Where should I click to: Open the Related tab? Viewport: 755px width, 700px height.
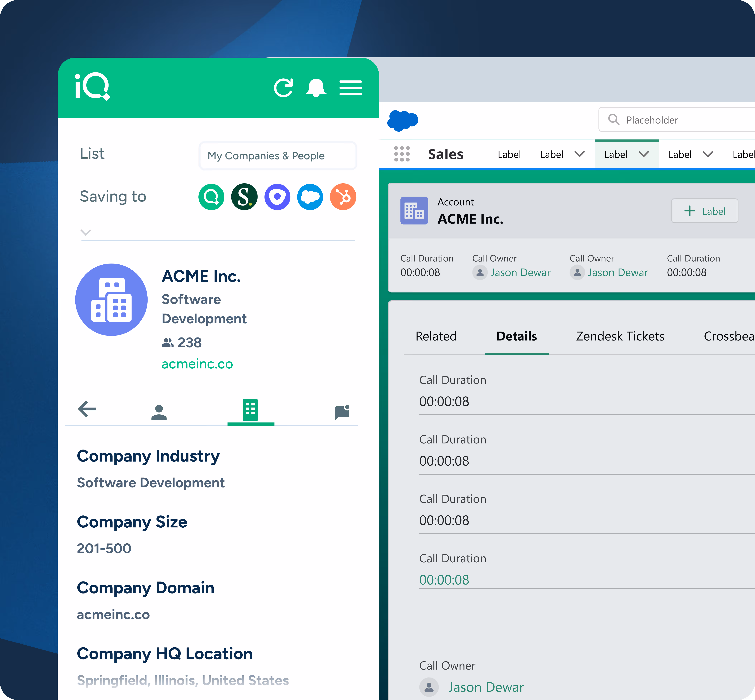[436, 336]
